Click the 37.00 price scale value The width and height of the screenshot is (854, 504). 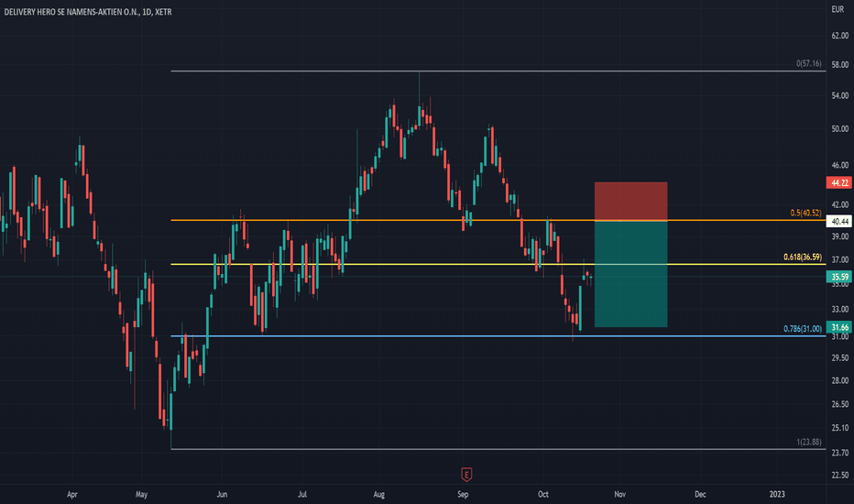pyautogui.click(x=840, y=259)
